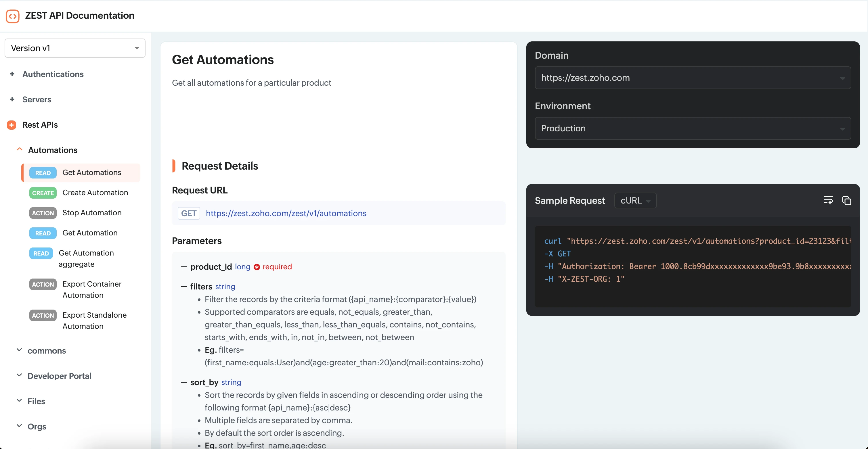Expand the Orgs group
Image resolution: width=868 pixels, height=449 pixels.
(x=20, y=426)
